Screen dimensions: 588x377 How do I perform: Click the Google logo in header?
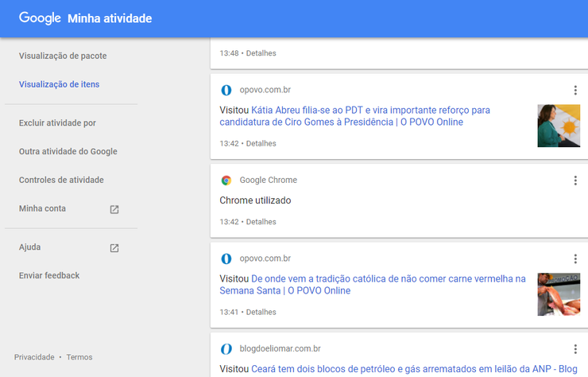tap(40, 18)
